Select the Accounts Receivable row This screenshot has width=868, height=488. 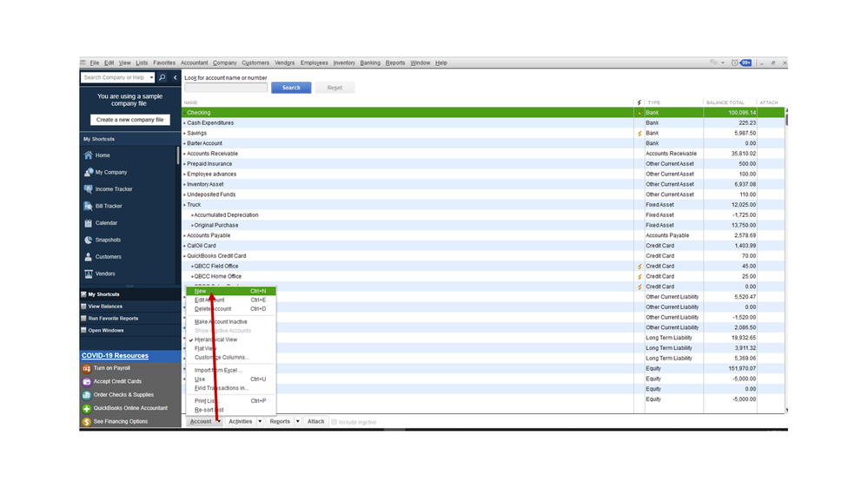click(x=483, y=154)
